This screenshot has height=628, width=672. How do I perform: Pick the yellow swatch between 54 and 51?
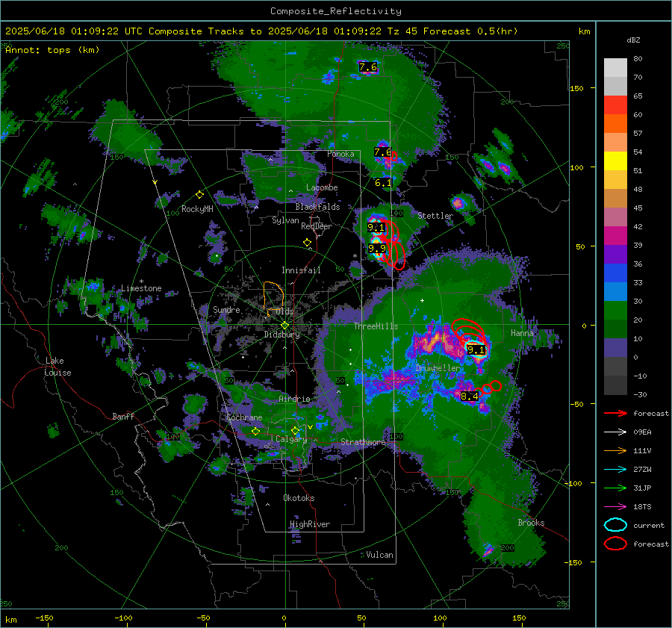click(x=615, y=161)
